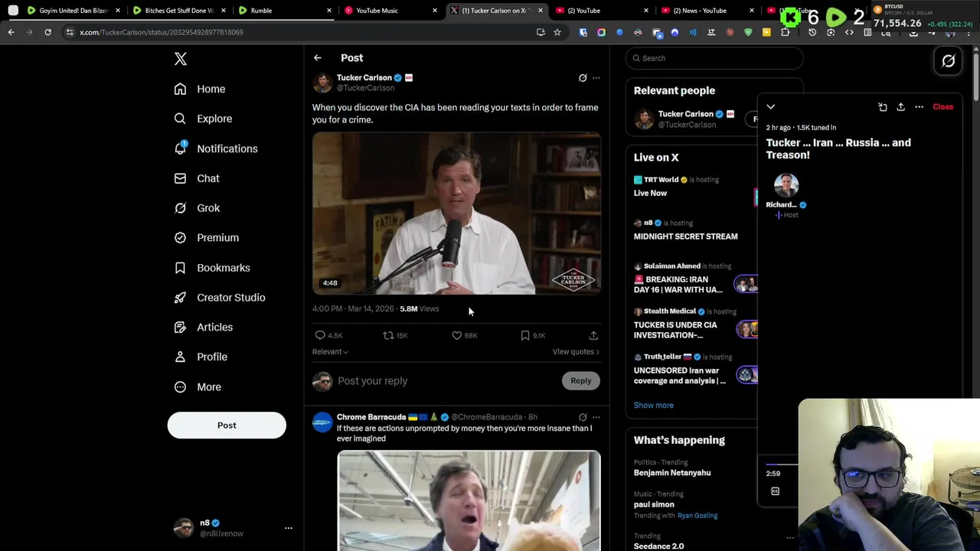Open Notifications in the sidebar

point(216,148)
